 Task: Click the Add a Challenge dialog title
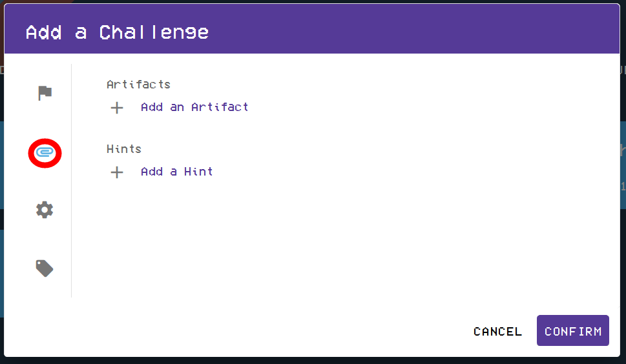pos(117,32)
